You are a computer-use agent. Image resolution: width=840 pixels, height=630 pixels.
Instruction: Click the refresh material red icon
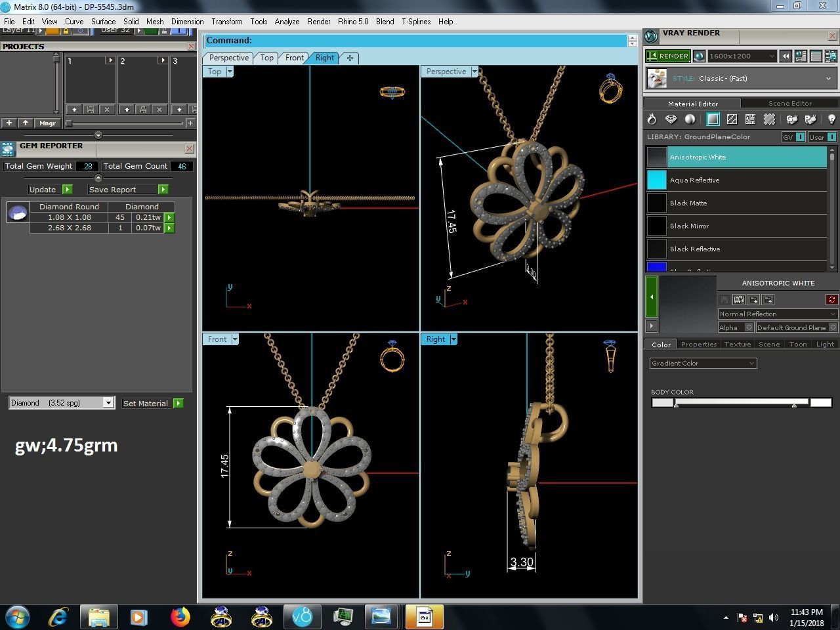click(x=831, y=299)
